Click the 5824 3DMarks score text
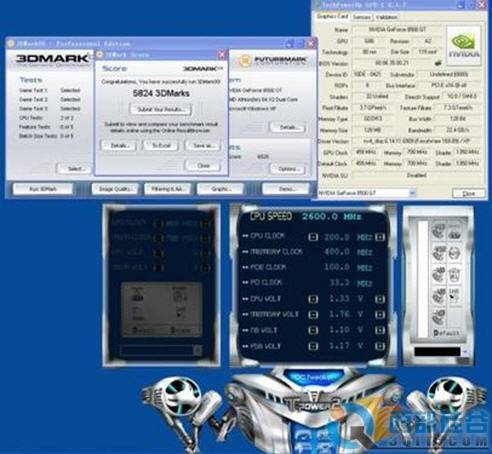Viewport: 492px width, 454px height. pos(161,93)
